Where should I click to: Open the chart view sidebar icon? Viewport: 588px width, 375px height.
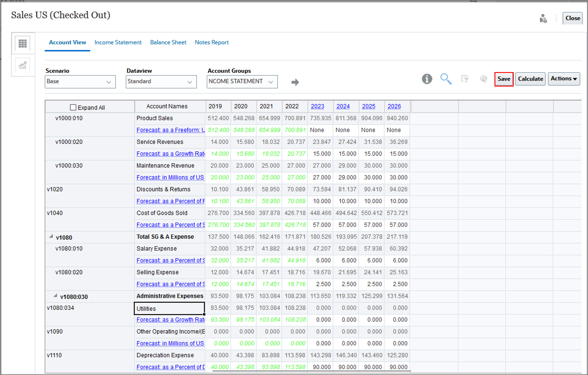[x=23, y=66]
